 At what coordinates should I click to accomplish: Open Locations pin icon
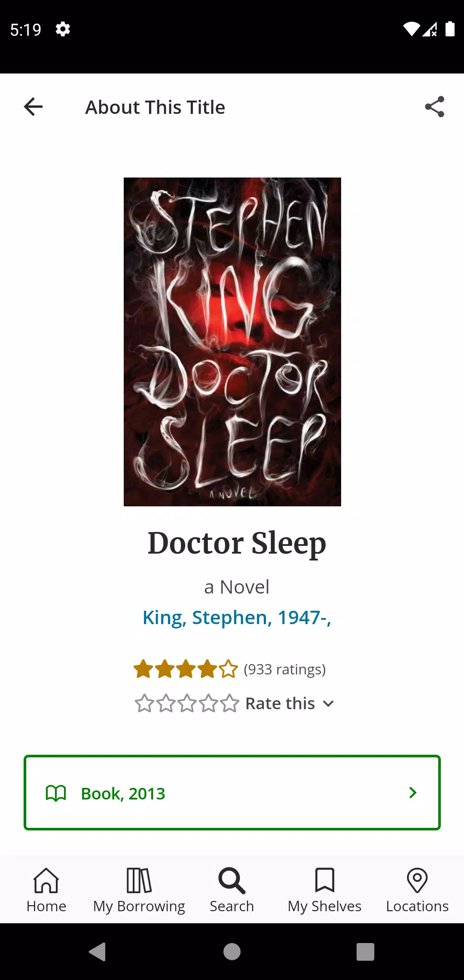tap(417, 880)
